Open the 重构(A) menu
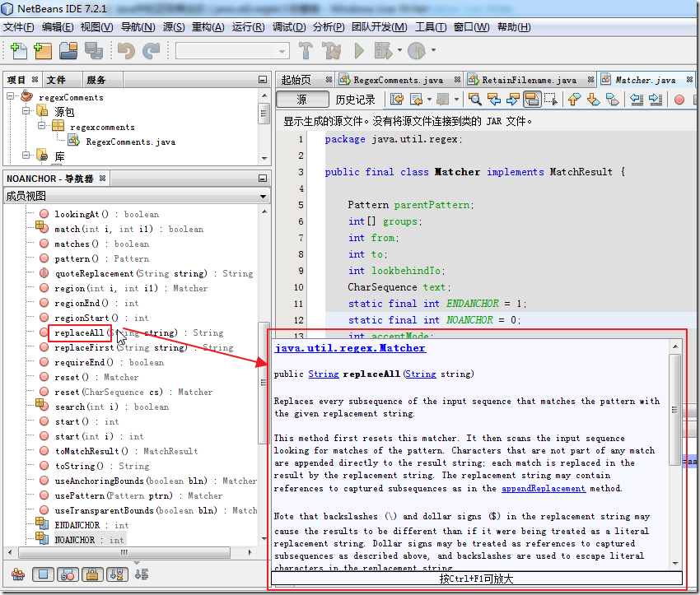 [x=208, y=27]
